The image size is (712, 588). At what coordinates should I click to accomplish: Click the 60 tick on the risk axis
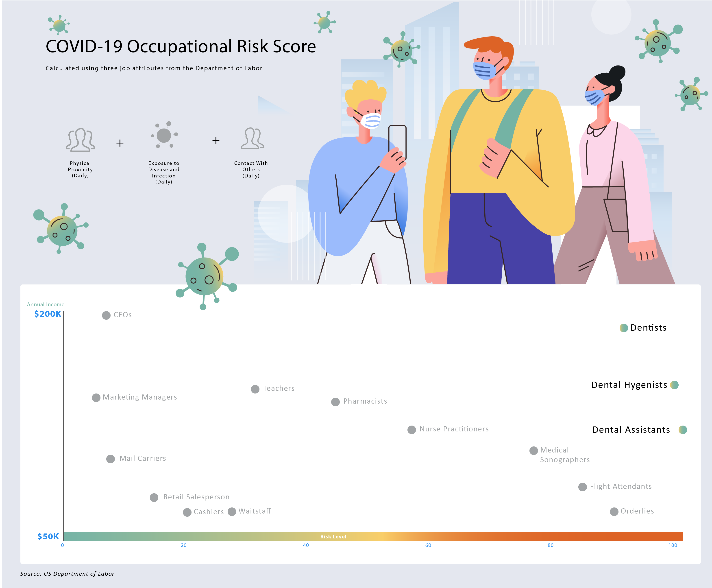click(428, 545)
